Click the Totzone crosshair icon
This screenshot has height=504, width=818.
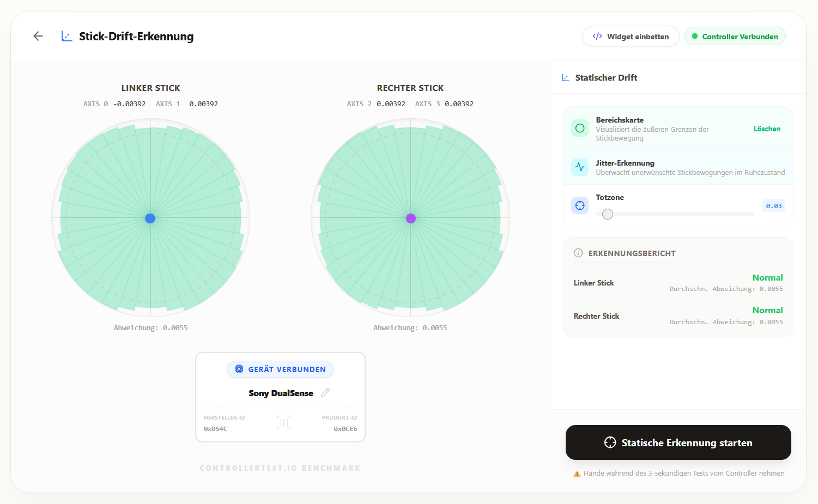pos(580,205)
